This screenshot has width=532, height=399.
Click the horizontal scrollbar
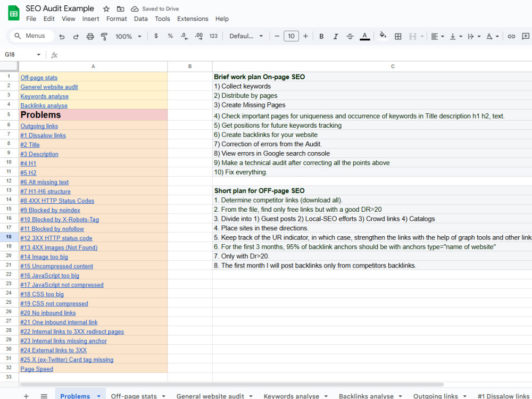[232, 385]
